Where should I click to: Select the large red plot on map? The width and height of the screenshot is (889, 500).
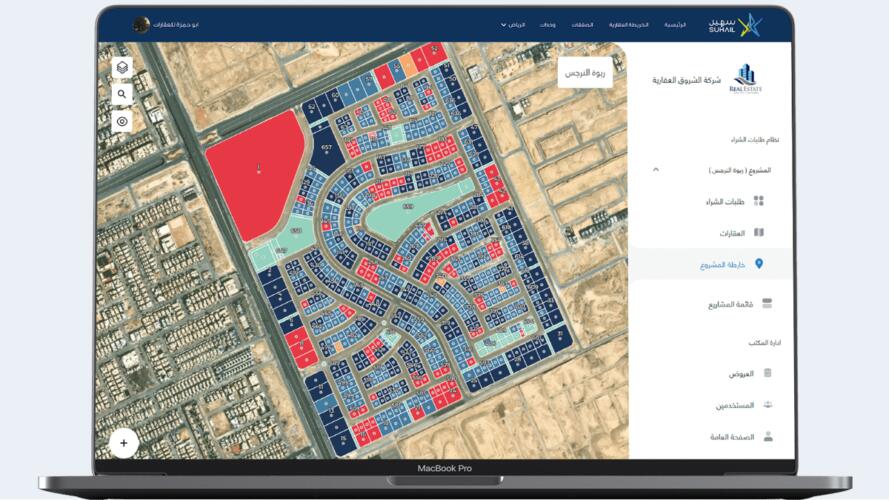[x=254, y=170]
